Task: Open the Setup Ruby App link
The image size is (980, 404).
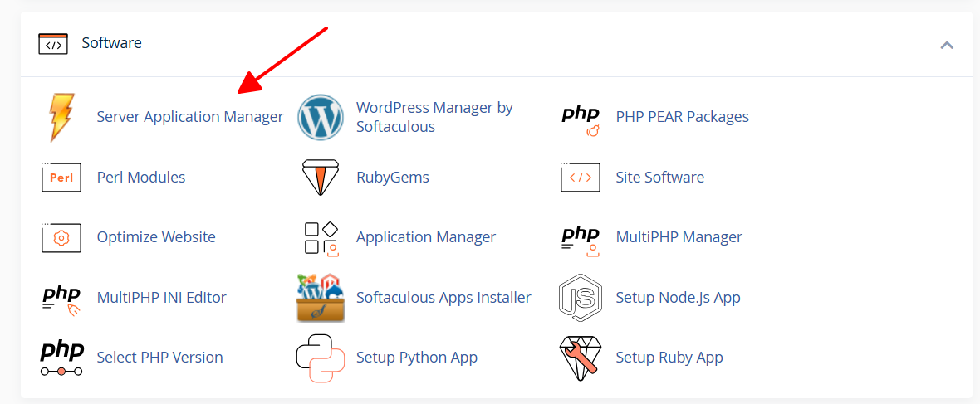Action: (669, 358)
